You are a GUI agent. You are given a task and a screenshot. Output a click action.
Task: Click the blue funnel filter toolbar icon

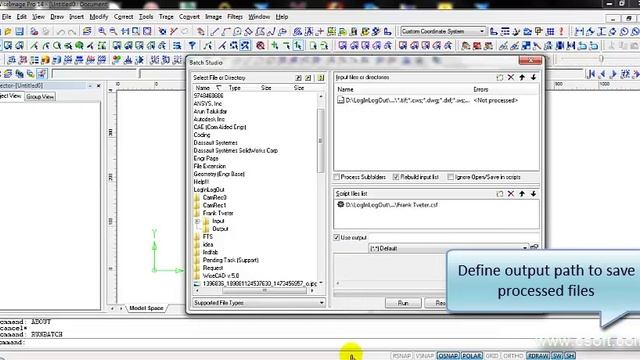click(192, 45)
